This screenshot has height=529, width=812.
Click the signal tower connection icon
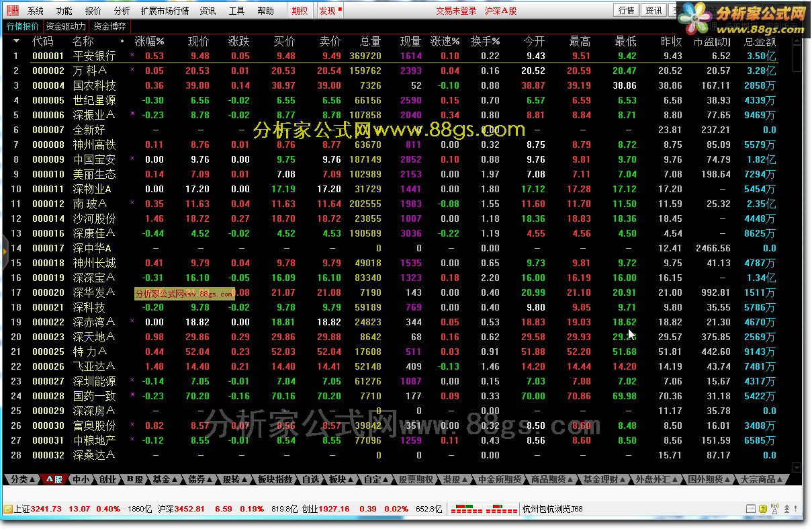coord(774,509)
